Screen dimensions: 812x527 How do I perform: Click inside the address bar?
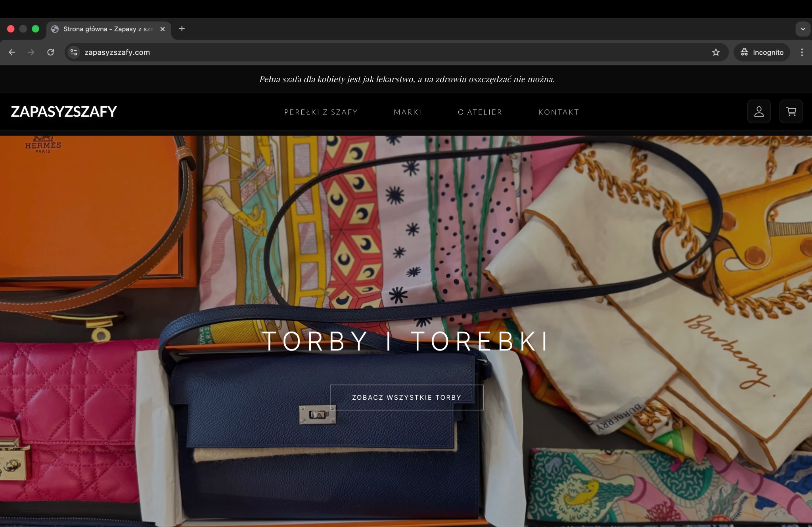pyautogui.click(x=238, y=52)
